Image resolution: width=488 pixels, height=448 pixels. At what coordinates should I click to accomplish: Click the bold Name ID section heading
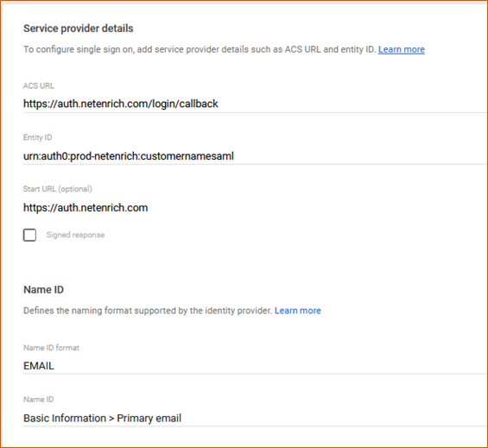coord(43,290)
